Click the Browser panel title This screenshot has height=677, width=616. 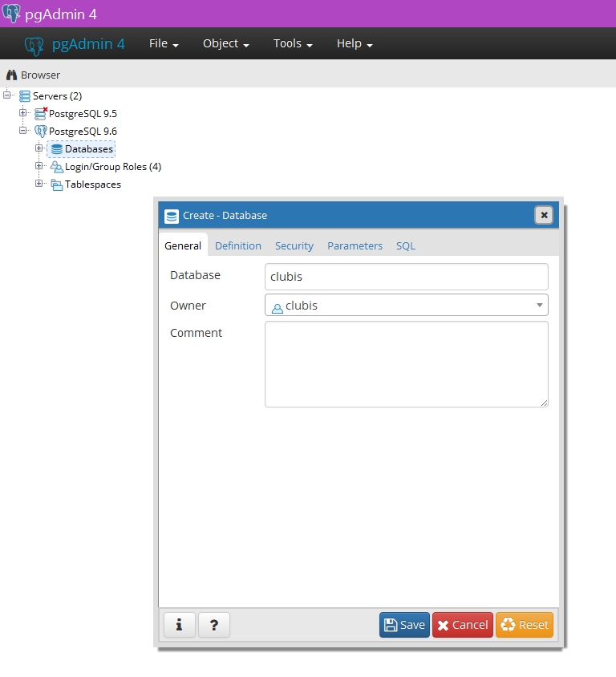(41, 75)
